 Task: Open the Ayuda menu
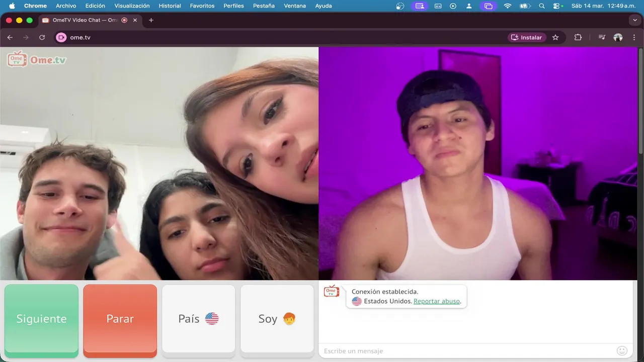[324, 6]
